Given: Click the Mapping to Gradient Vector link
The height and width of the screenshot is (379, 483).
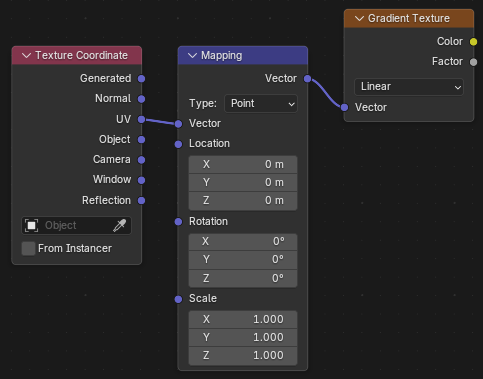Looking at the screenshot, I should click(x=326, y=93).
